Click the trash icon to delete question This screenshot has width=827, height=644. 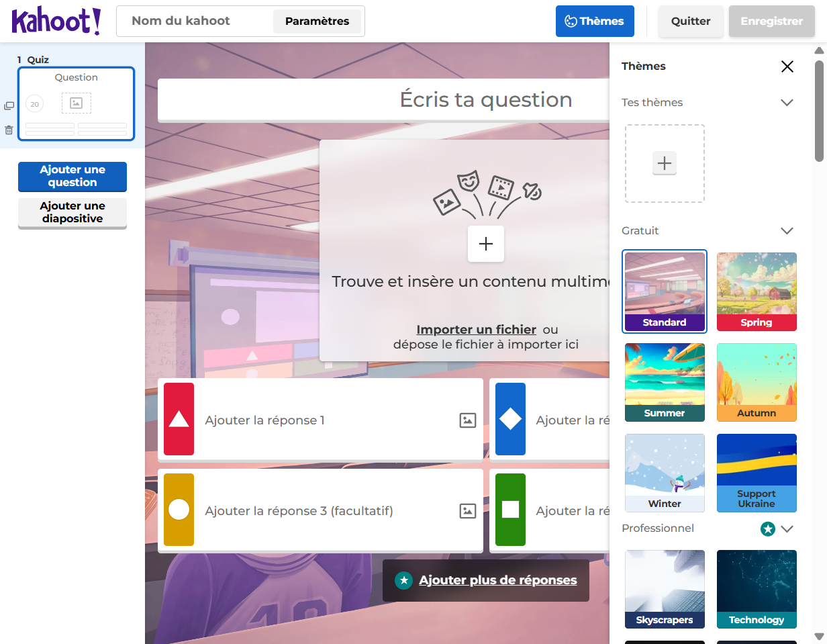point(9,130)
